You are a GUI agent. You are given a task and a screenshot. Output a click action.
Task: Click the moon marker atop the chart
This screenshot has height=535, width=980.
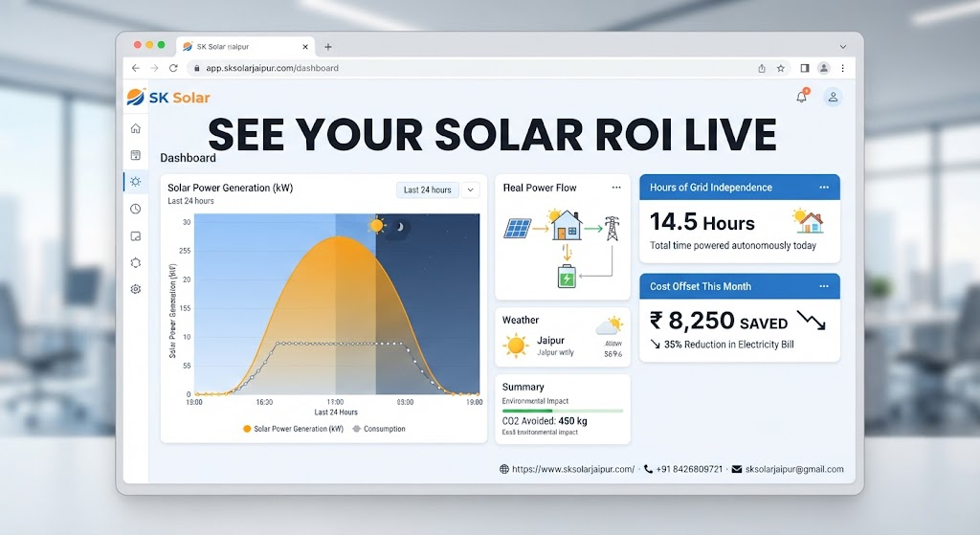(x=400, y=227)
